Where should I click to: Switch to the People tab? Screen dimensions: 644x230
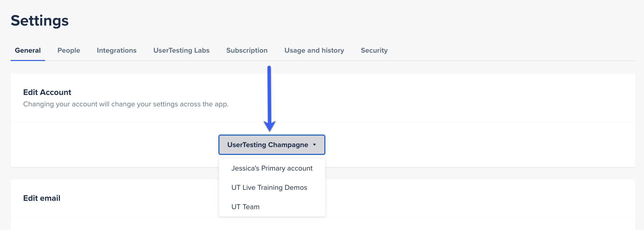pyautogui.click(x=69, y=50)
